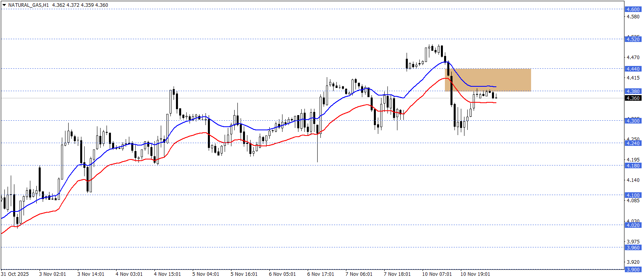Select the 4.380 level price tag
Screen dimensions: 644x279
coord(633,91)
